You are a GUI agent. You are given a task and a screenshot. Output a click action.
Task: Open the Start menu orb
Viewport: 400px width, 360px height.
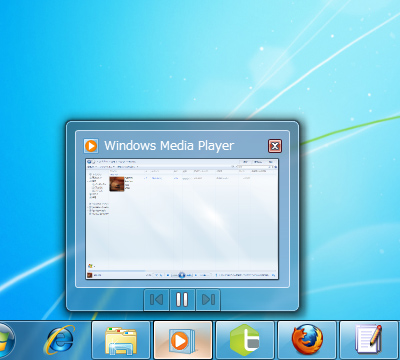point(6,340)
